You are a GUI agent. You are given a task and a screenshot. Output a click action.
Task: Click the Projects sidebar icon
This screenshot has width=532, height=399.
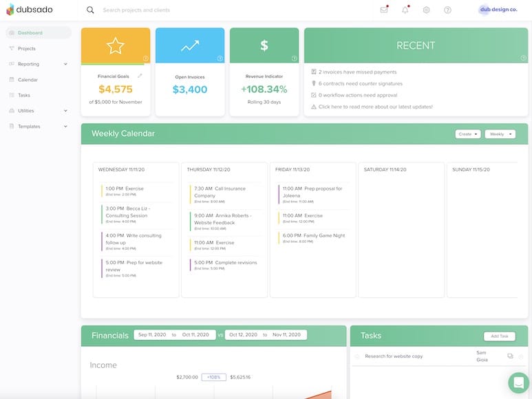[x=12, y=48]
